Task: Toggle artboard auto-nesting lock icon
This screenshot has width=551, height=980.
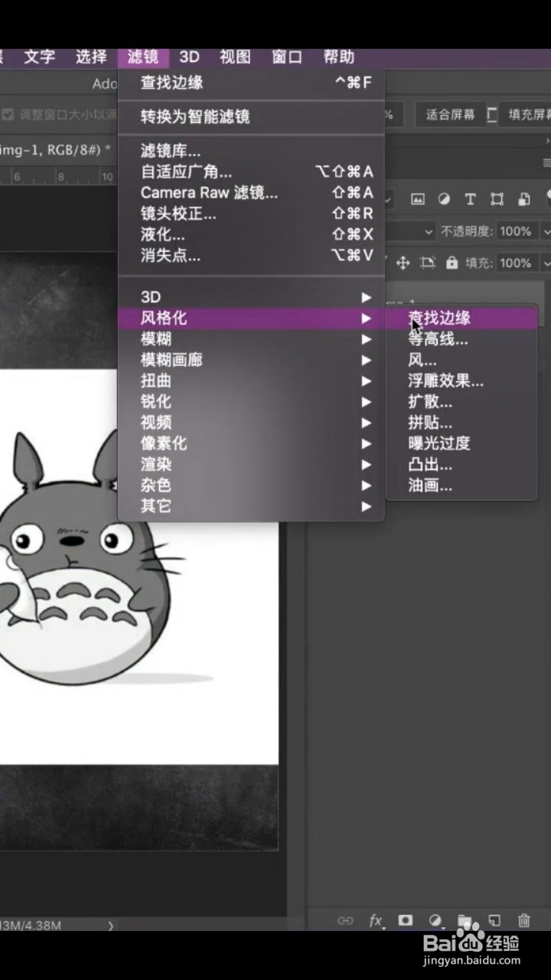Action: click(428, 263)
